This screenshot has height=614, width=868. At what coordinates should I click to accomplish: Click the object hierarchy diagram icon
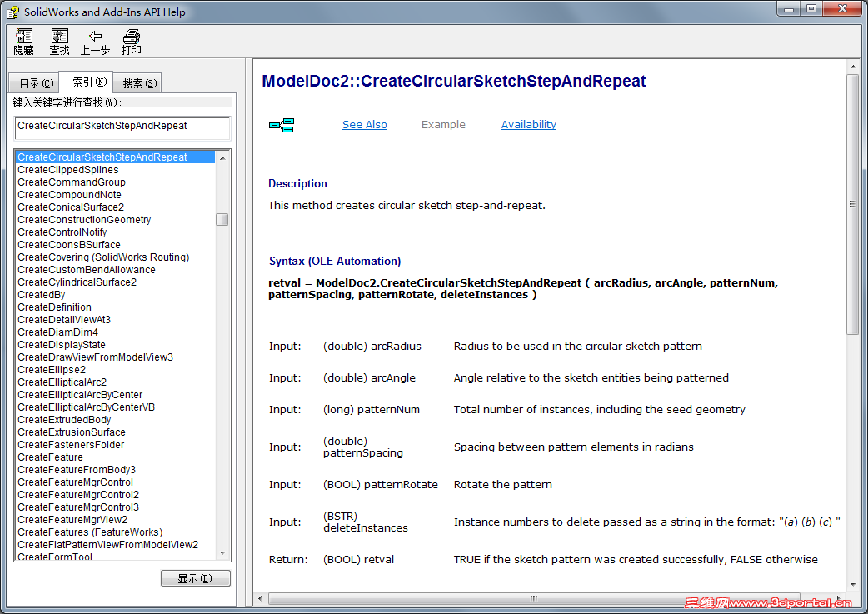[x=282, y=125]
